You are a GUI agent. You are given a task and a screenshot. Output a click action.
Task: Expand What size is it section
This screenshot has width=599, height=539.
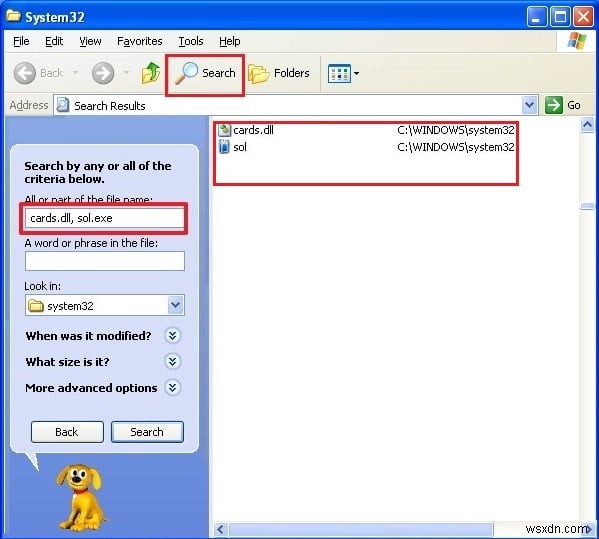point(173,361)
